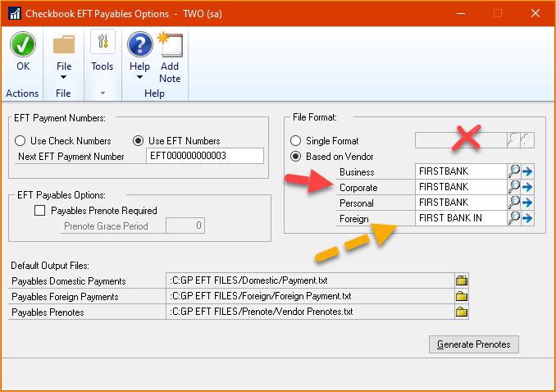This screenshot has height=392, width=556.
Task: Click the Corporate format FIRSTBANK field
Action: pyautogui.click(x=461, y=187)
